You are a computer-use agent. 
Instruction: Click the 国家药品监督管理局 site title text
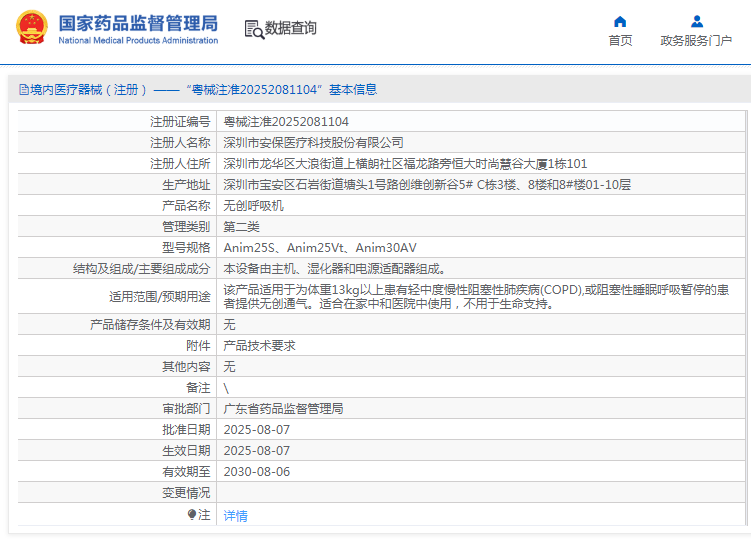(137, 22)
